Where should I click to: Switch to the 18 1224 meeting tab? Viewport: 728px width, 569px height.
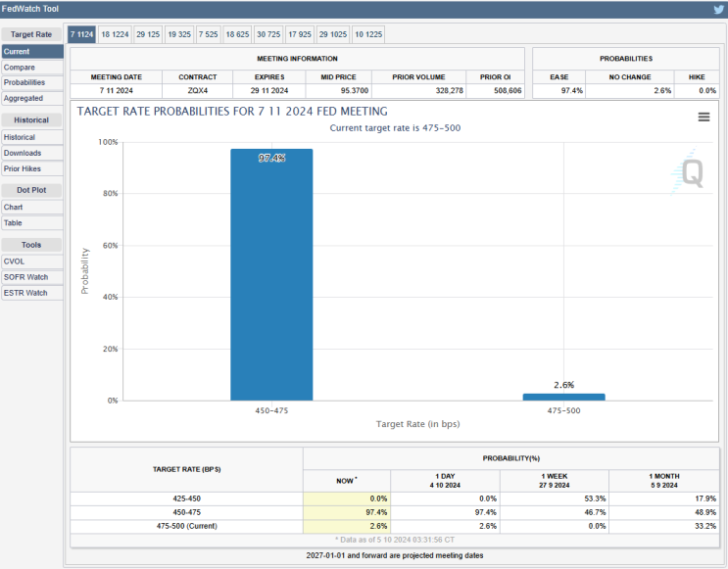(115, 34)
